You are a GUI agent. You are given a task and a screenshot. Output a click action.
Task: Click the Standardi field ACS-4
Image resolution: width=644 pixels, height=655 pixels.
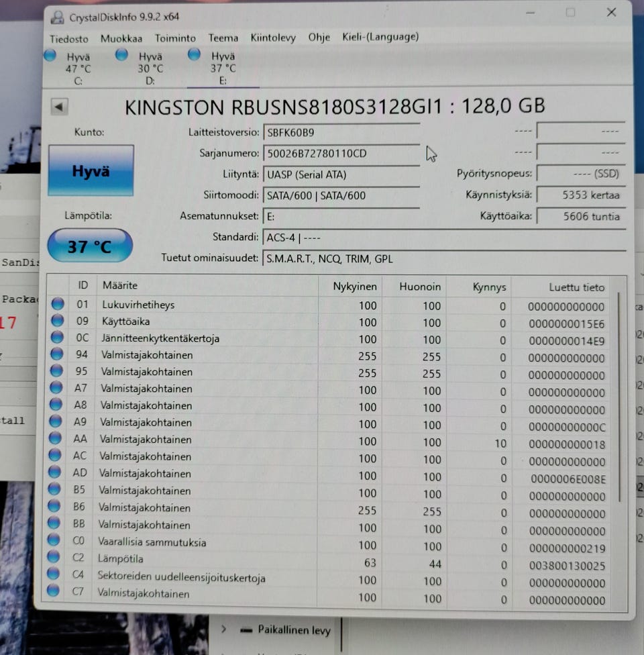(444, 238)
